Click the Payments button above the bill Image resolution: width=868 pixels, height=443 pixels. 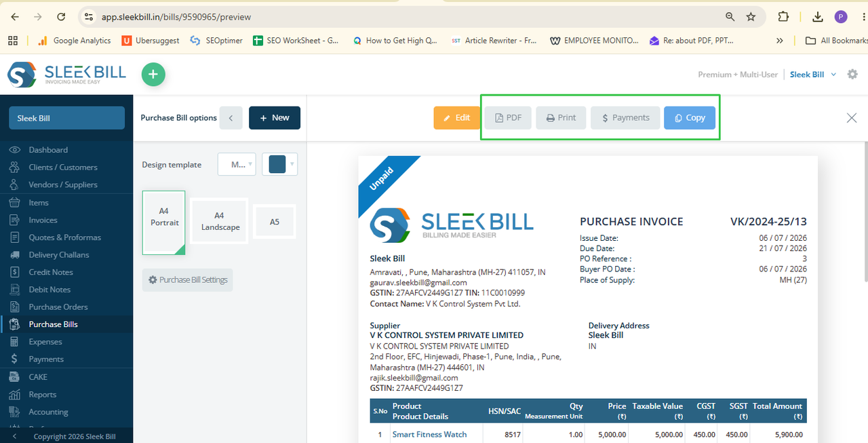pyautogui.click(x=625, y=118)
